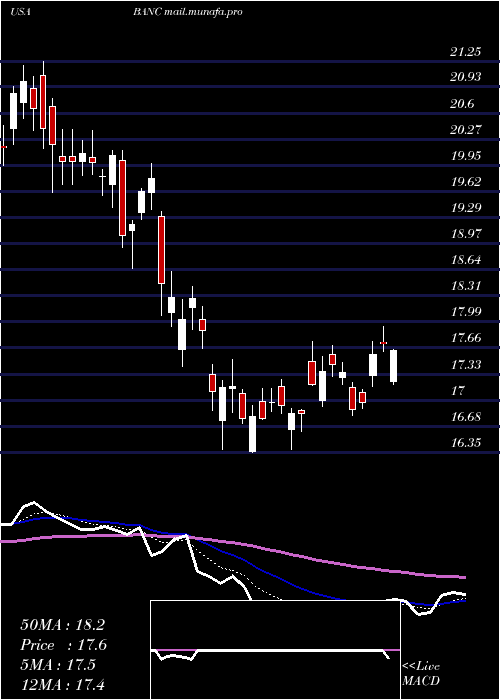The width and height of the screenshot is (500, 700).
Task: Click the tall red candle dropping to 18.5
Action: coord(162,250)
